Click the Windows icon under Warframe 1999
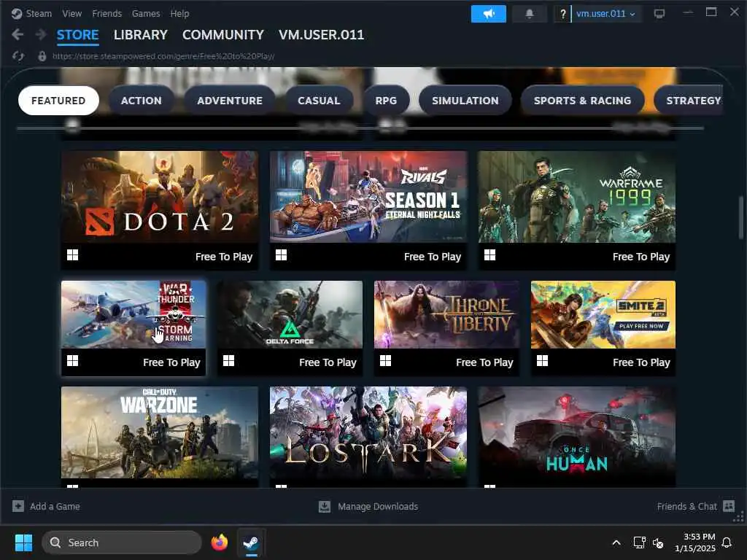 click(489, 255)
